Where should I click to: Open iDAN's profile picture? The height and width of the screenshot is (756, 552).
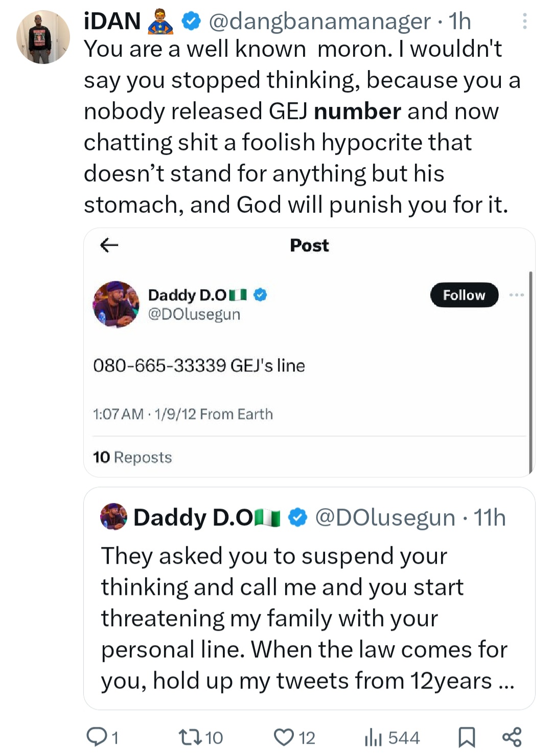pos(43,38)
